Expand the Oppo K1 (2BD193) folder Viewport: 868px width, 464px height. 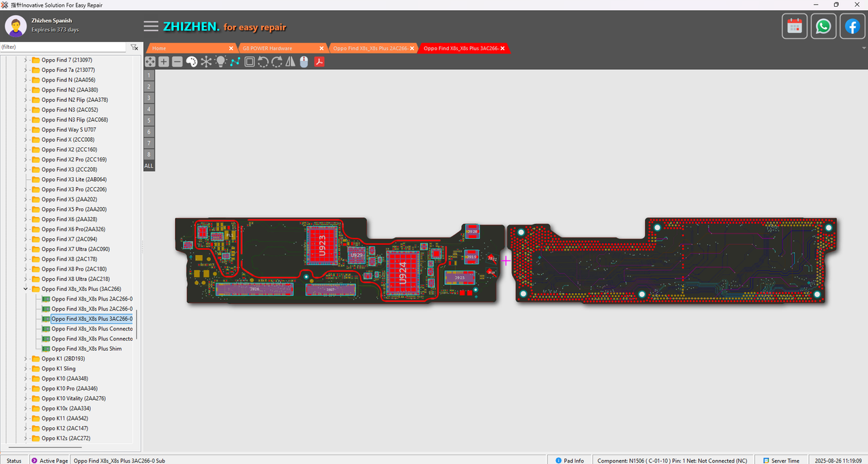click(x=26, y=359)
